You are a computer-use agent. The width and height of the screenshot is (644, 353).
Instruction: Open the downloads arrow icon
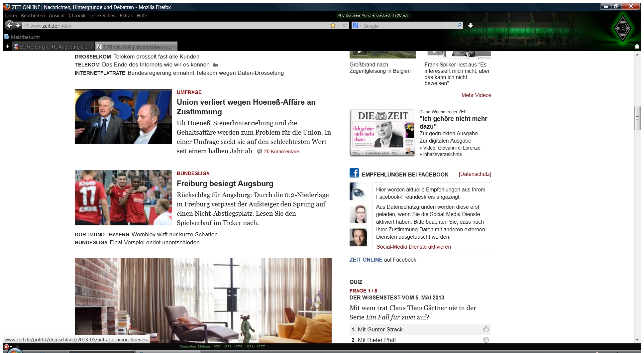(x=471, y=25)
